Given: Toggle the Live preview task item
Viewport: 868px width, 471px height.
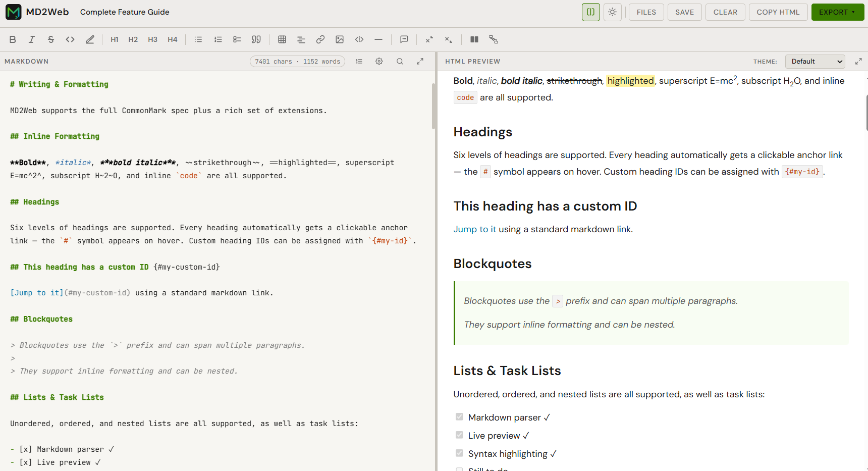Looking at the screenshot, I should [x=459, y=435].
